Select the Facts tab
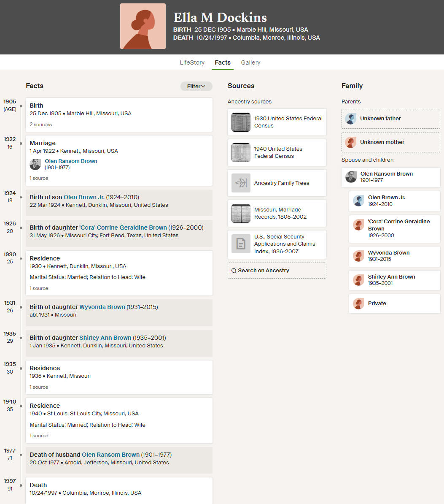 coord(223,62)
